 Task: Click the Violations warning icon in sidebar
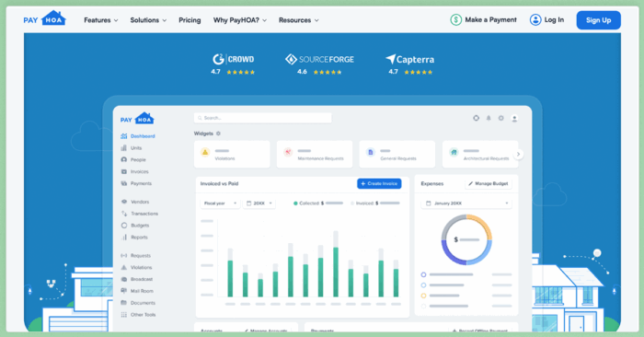coord(123,268)
